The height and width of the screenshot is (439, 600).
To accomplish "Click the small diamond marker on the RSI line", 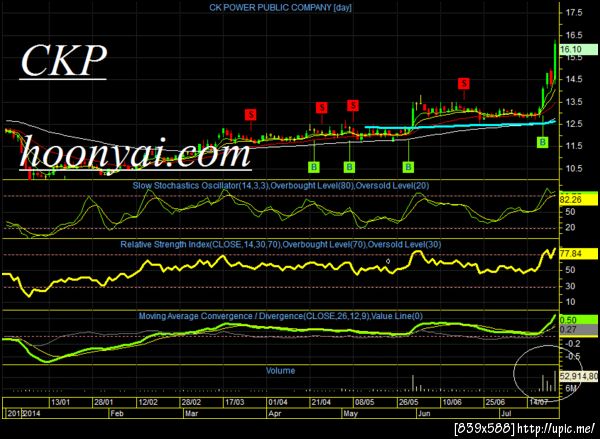I will (388, 261).
